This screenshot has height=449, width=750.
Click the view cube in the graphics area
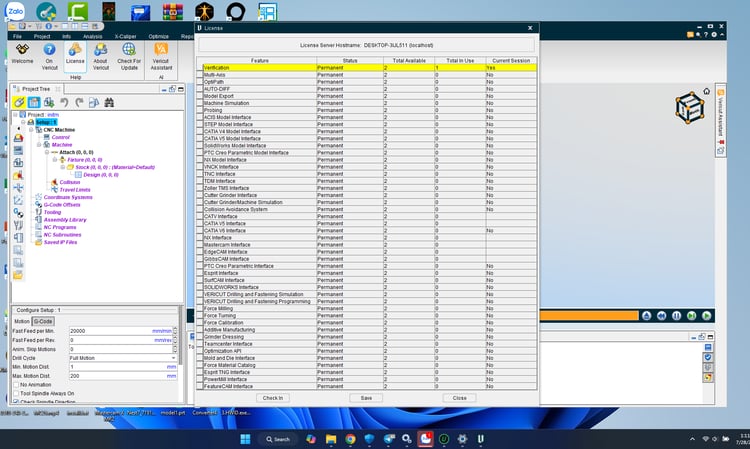pyautogui.click(x=689, y=108)
